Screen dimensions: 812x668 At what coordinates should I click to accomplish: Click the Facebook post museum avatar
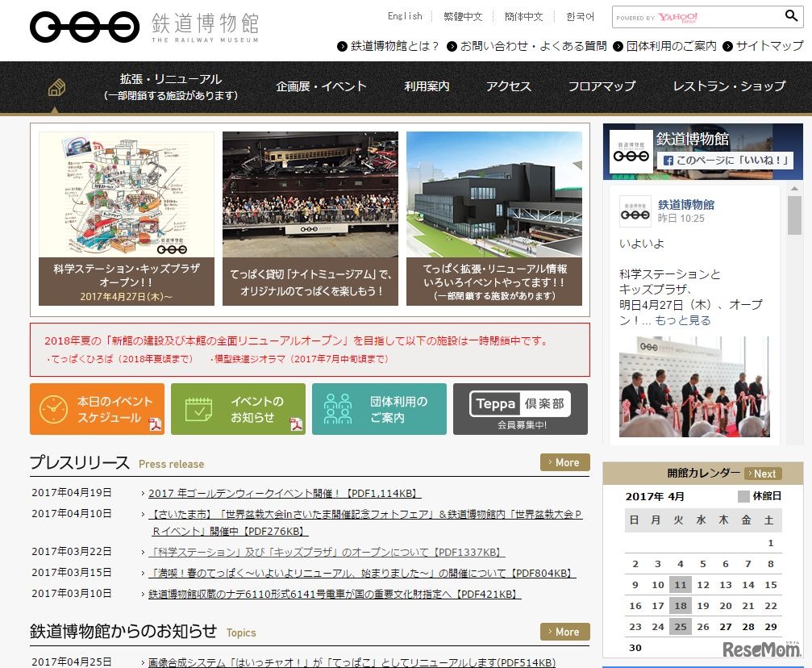coord(635,211)
